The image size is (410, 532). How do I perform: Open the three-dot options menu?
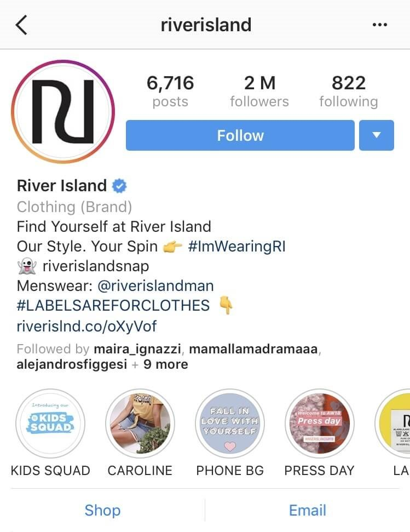pyautogui.click(x=379, y=25)
